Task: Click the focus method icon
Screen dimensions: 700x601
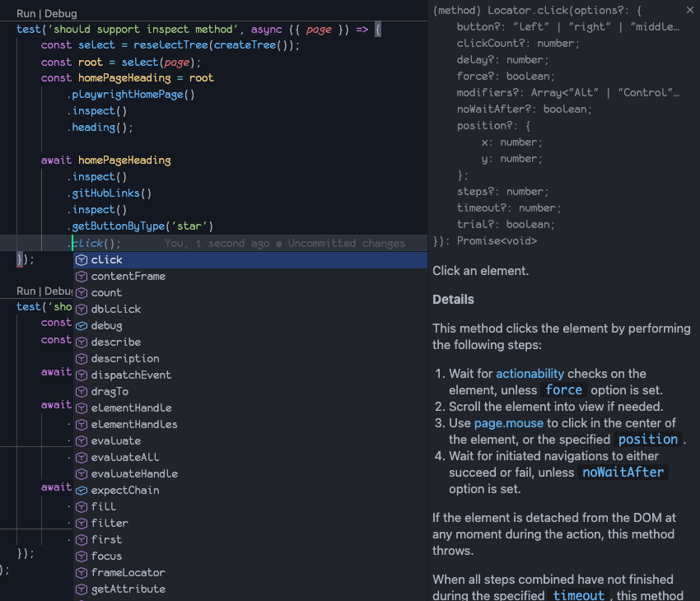Action: tap(81, 556)
